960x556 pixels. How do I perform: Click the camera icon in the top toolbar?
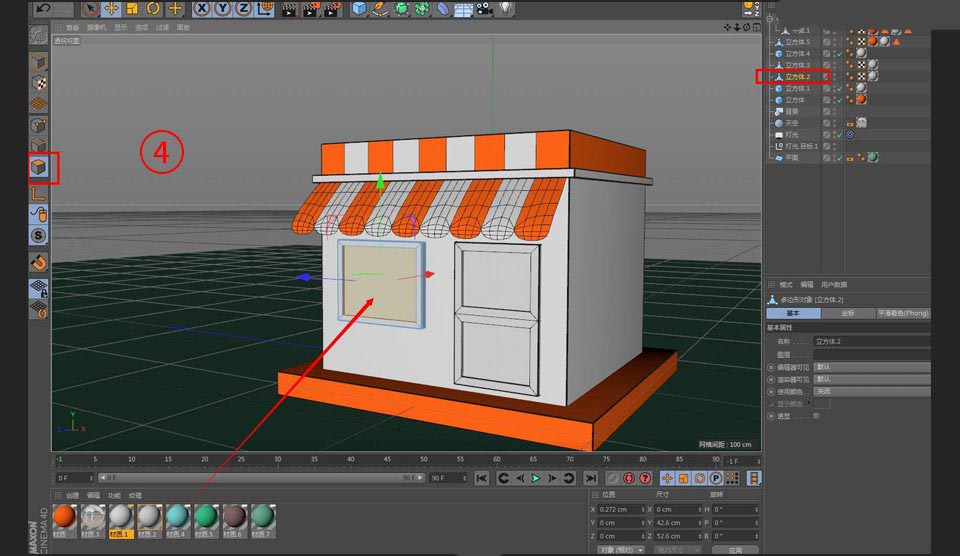click(484, 9)
